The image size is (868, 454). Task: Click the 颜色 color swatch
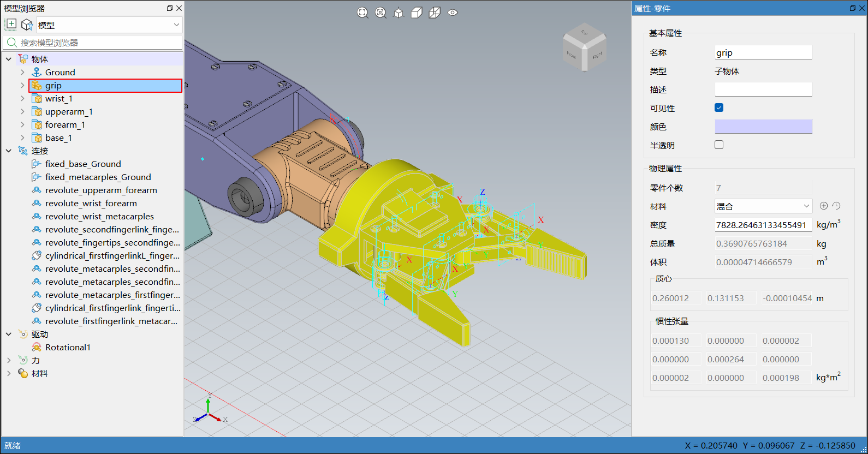coord(763,127)
